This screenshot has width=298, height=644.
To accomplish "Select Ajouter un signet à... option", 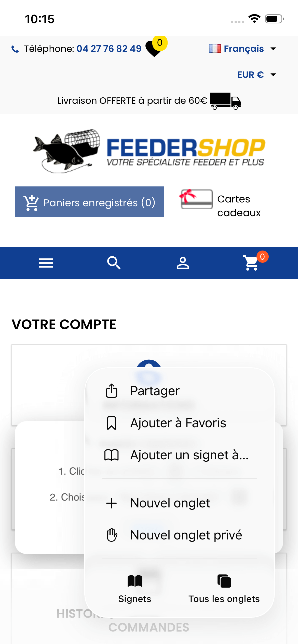I will tap(189, 455).
